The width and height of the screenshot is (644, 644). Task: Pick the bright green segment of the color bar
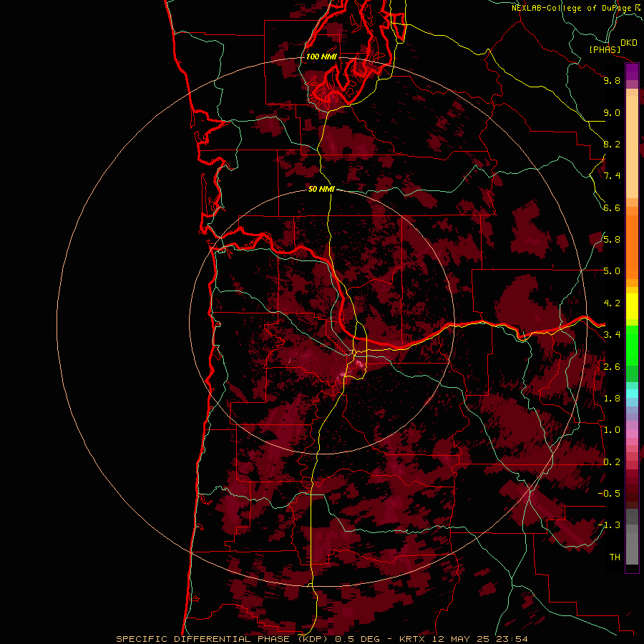tap(632, 346)
